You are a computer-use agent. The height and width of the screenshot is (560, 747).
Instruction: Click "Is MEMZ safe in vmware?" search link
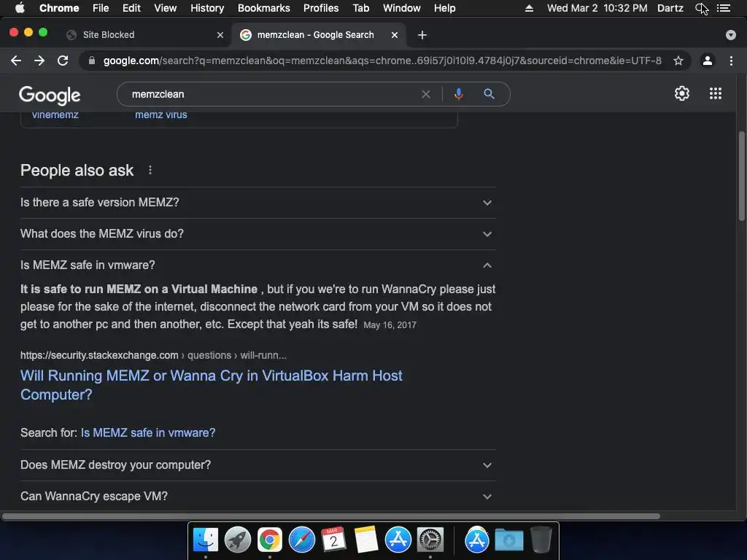tap(147, 432)
